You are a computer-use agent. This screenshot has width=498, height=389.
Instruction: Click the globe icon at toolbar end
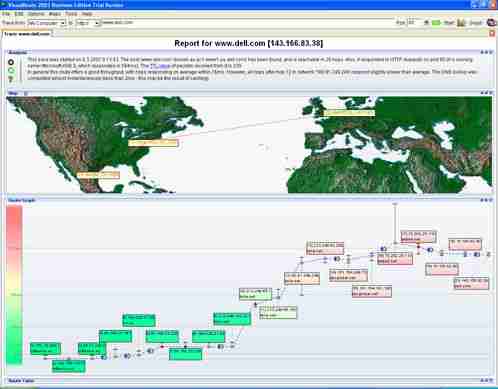coord(491,23)
